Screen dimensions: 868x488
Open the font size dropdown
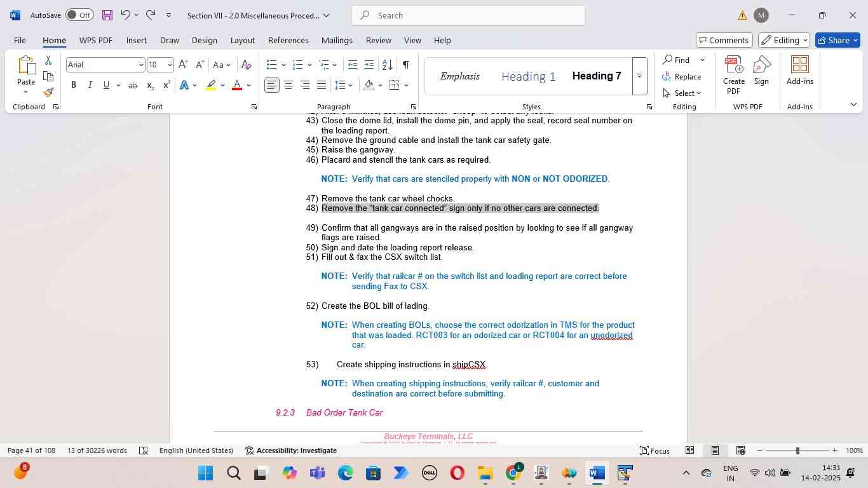(x=169, y=65)
